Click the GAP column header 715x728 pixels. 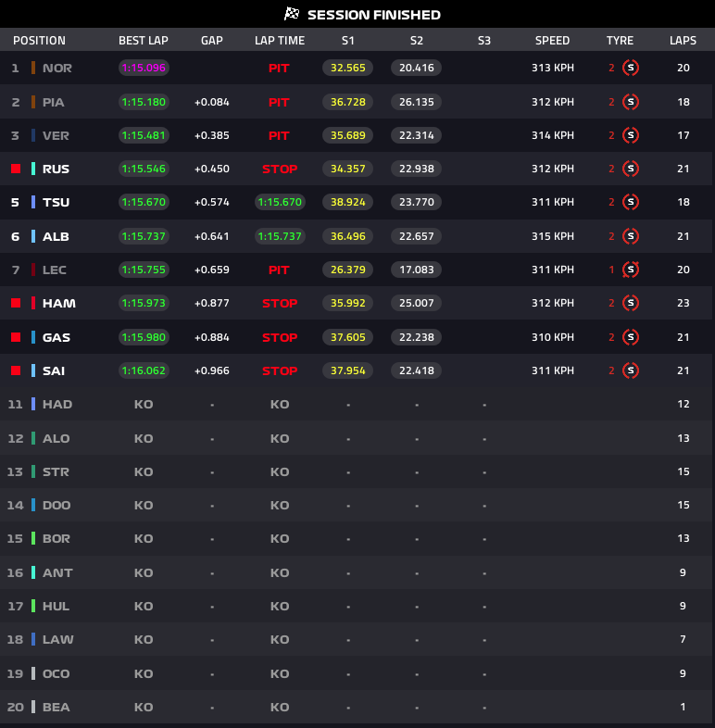pos(211,41)
